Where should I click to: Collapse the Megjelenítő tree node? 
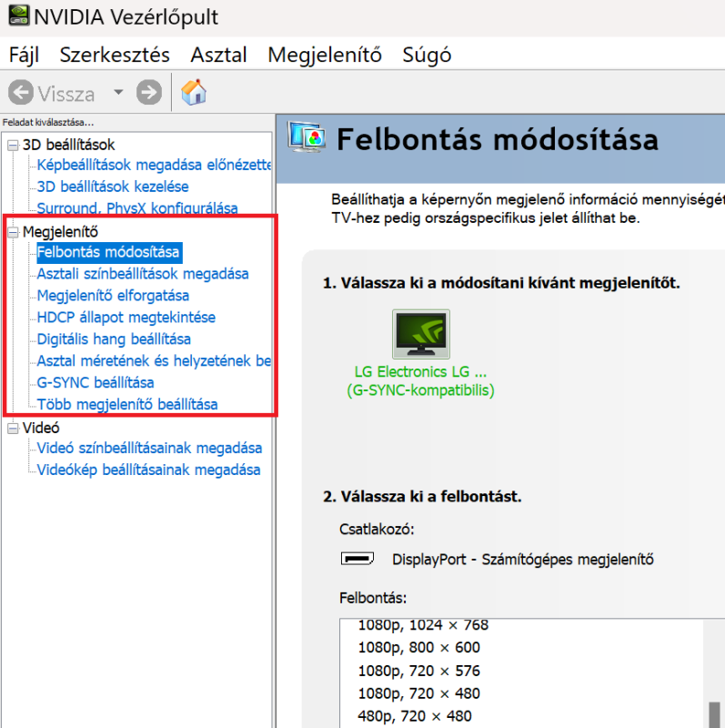point(13,232)
